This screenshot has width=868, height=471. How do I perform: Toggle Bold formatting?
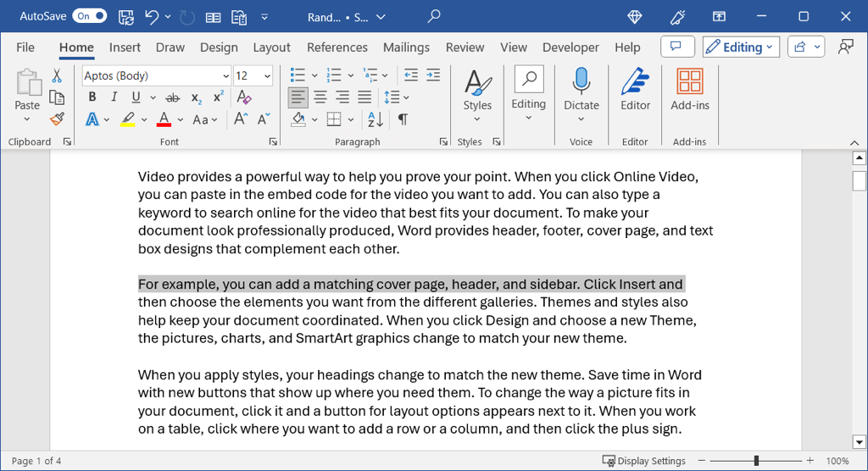(92, 97)
